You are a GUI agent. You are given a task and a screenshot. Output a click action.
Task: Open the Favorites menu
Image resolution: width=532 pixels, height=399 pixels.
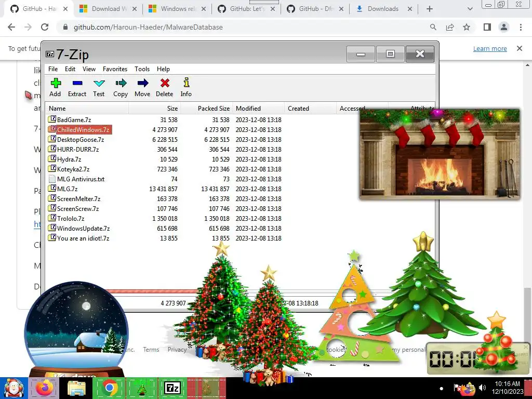click(x=115, y=69)
